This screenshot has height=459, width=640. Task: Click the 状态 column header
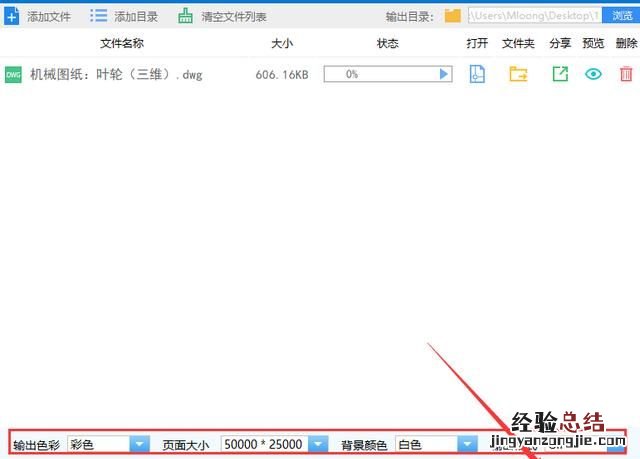[387, 43]
